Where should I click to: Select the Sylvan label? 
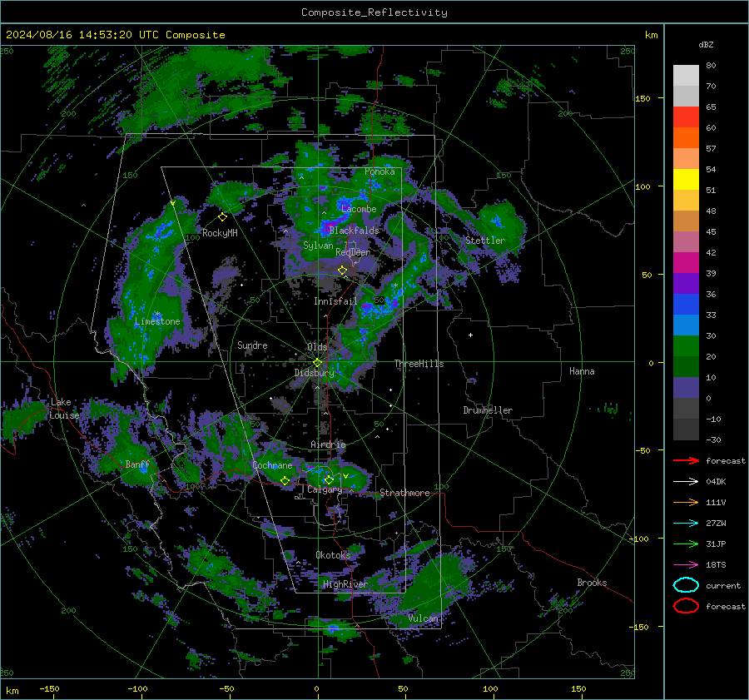[318, 246]
